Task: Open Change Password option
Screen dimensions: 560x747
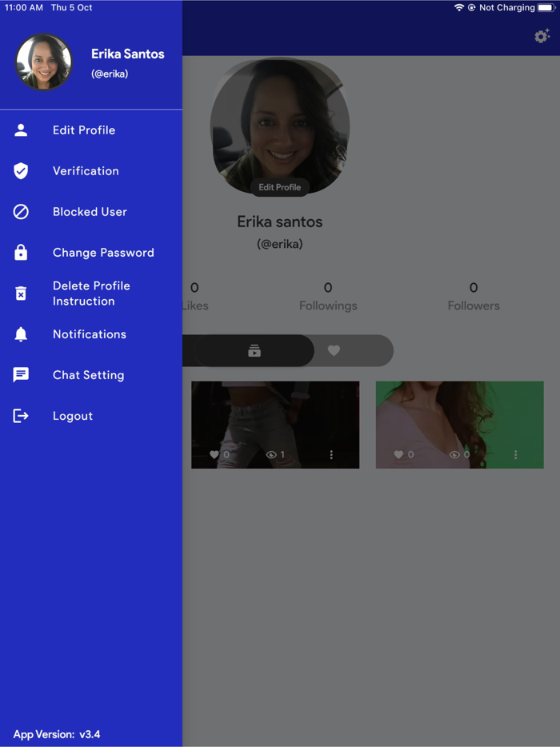Action: (x=91, y=253)
